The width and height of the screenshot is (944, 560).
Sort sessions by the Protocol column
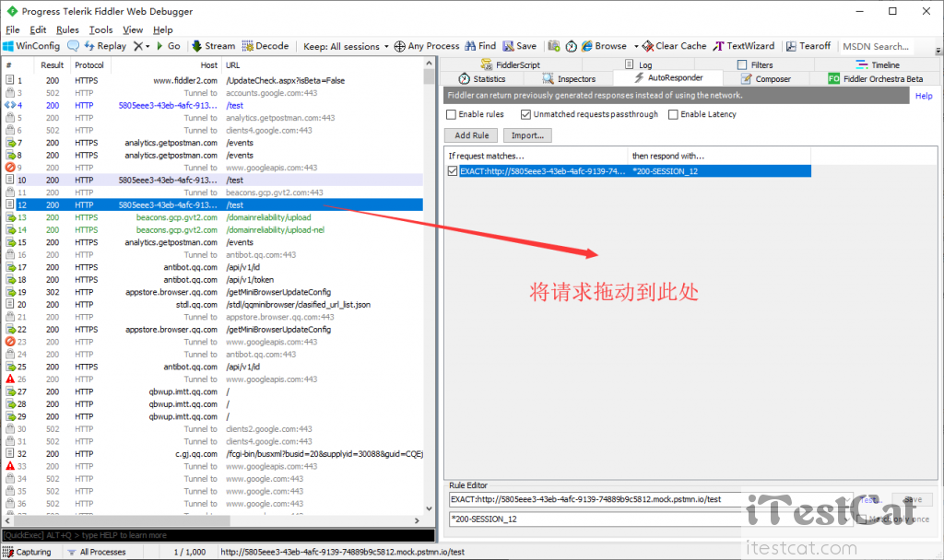pos(89,65)
